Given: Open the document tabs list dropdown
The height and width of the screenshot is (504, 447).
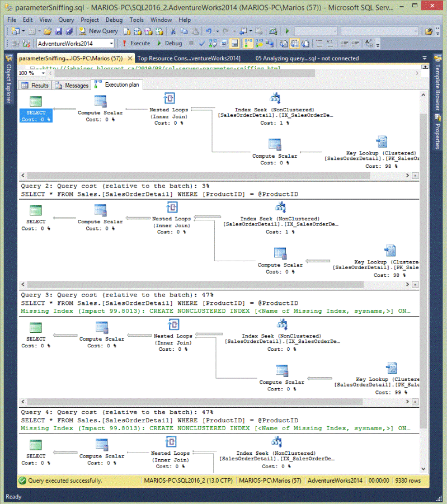Looking at the screenshot, I should (x=425, y=58).
